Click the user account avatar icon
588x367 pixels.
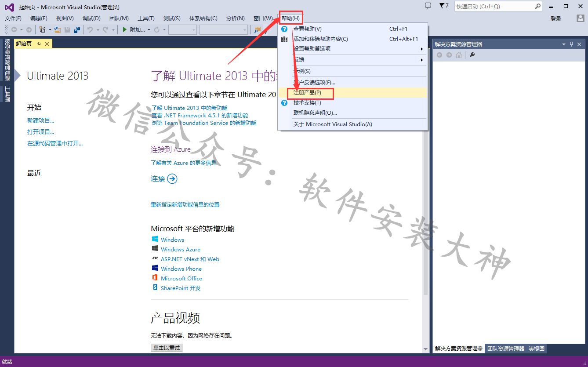coord(581,18)
